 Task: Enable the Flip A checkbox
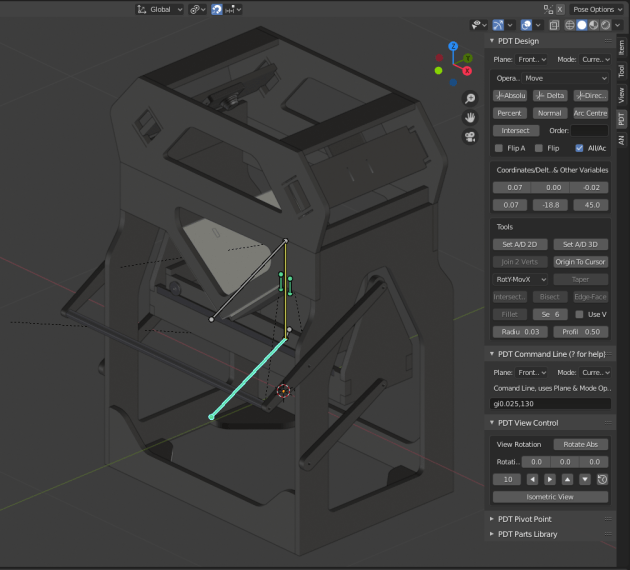coord(500,148)
